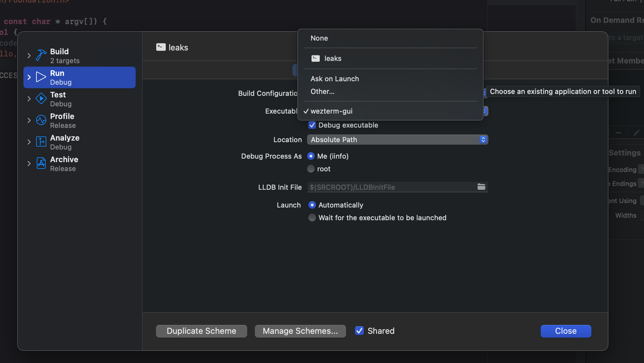Click the Duplicate Scheme button

pyautogui.click(x=201, y=331)
